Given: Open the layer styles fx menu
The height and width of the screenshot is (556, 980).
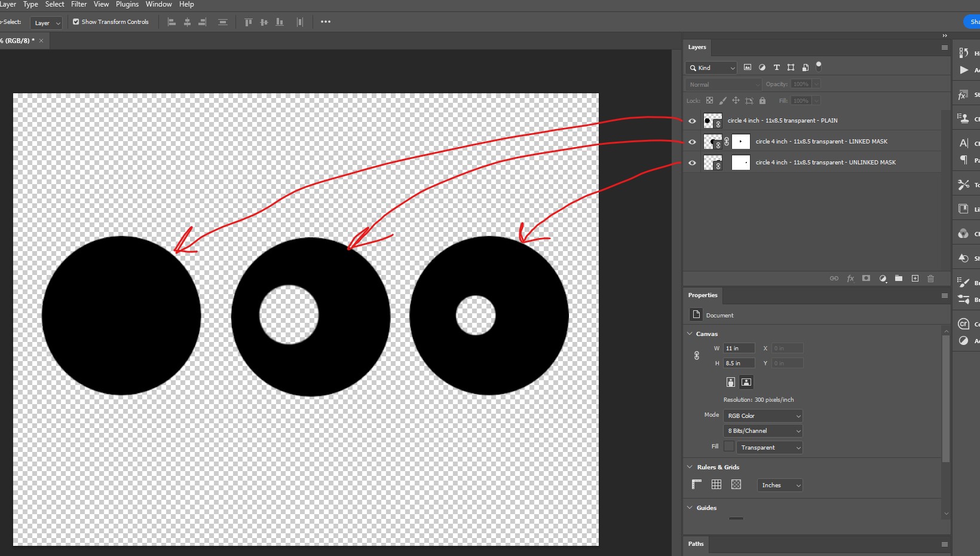Looking at the screenshot, I should (850, 279).
